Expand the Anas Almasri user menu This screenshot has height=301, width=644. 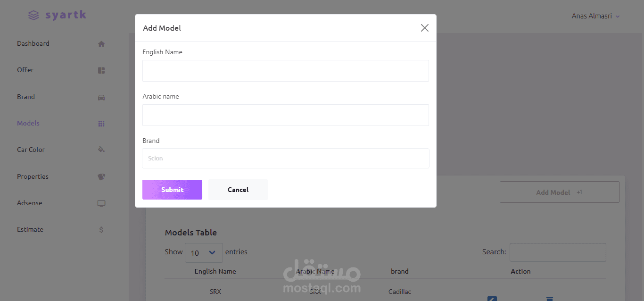click(x=596, y=16)
